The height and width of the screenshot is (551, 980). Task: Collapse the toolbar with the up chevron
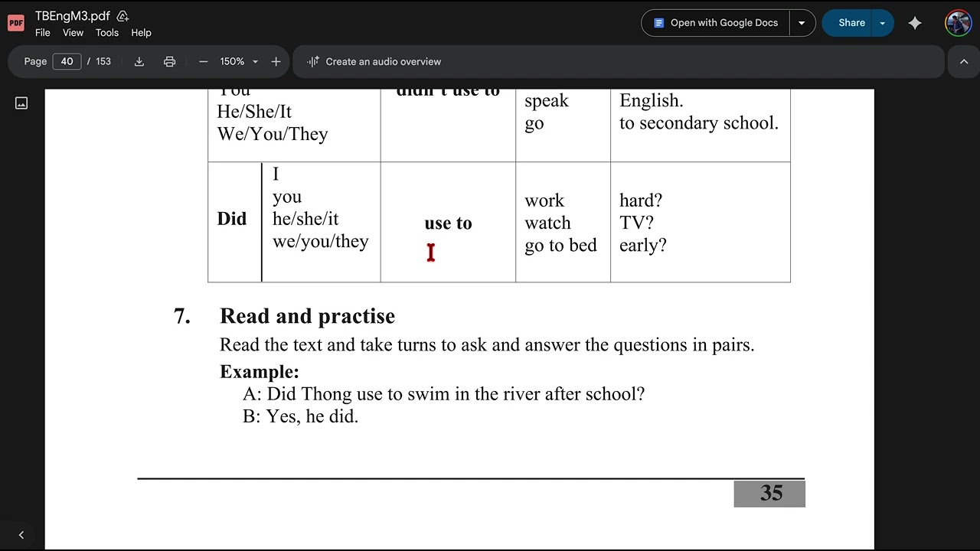click(x=964, y=62)
